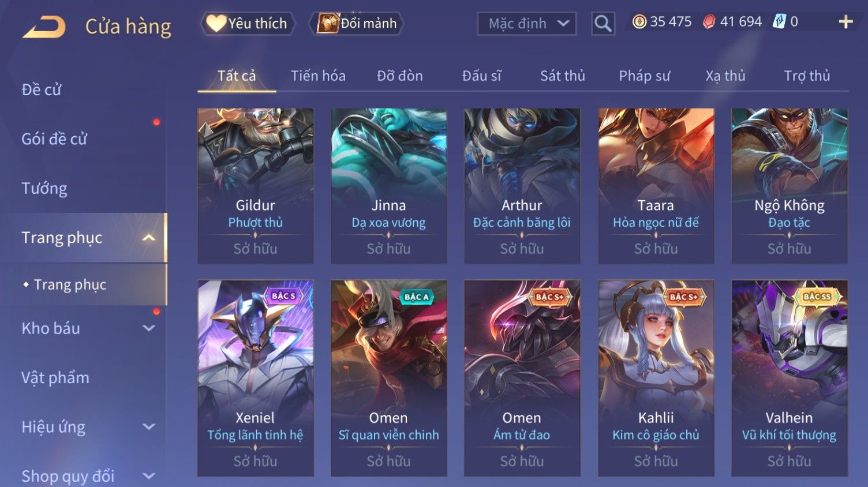868x487 pixels.
Task: Switch to the Tiến hóa tab
Action: click(318, 76)
